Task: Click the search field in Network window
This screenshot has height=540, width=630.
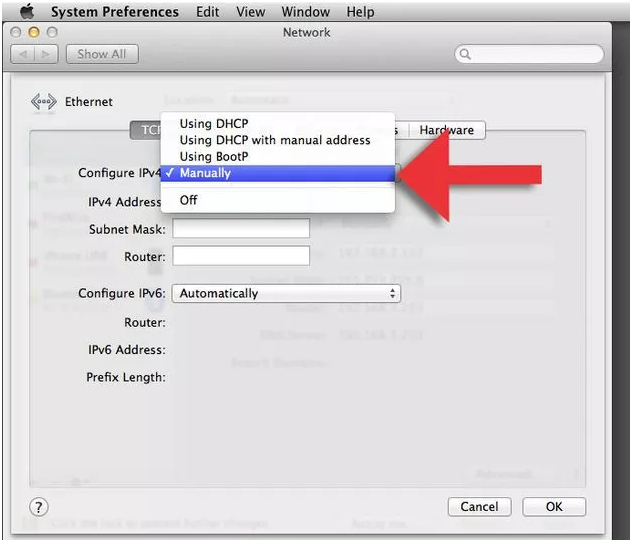Action: click(x=529, y=54)
